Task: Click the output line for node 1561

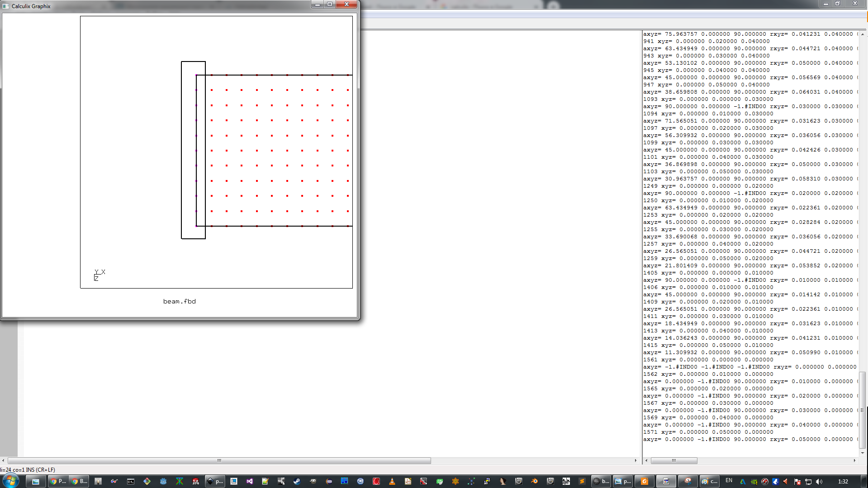Action: [x=708, y=360]
